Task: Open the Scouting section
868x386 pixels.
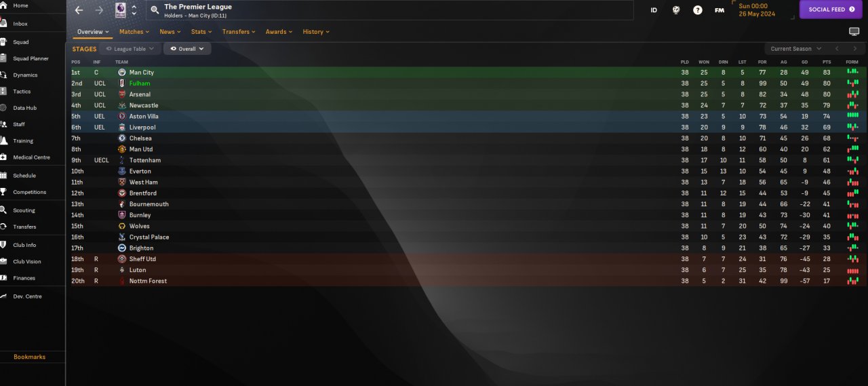Action: click(x=24, y=210)
